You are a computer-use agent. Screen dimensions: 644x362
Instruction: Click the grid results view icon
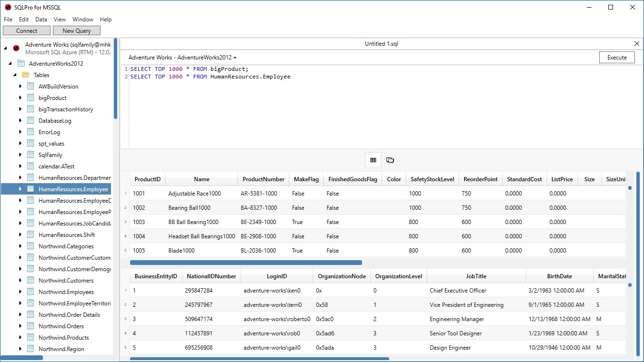pos(373,160)
